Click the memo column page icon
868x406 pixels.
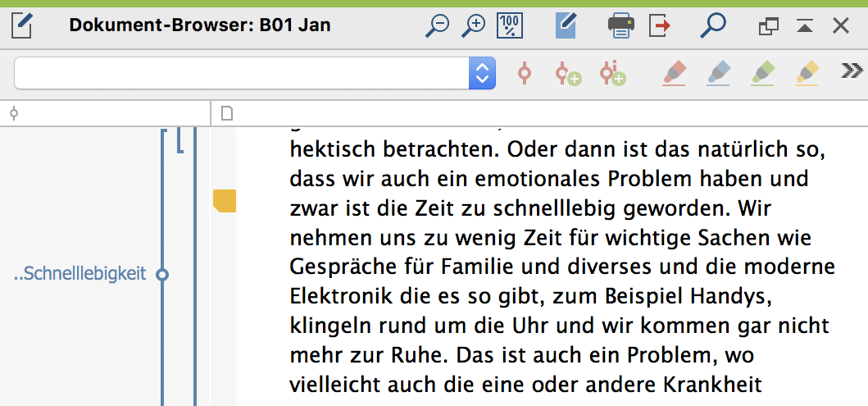coord(227,113)
